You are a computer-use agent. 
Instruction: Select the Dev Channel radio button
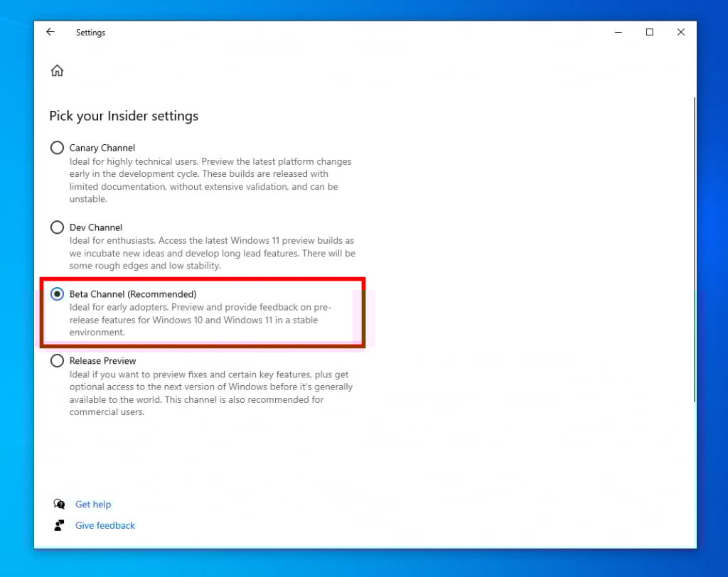[57, 227]
